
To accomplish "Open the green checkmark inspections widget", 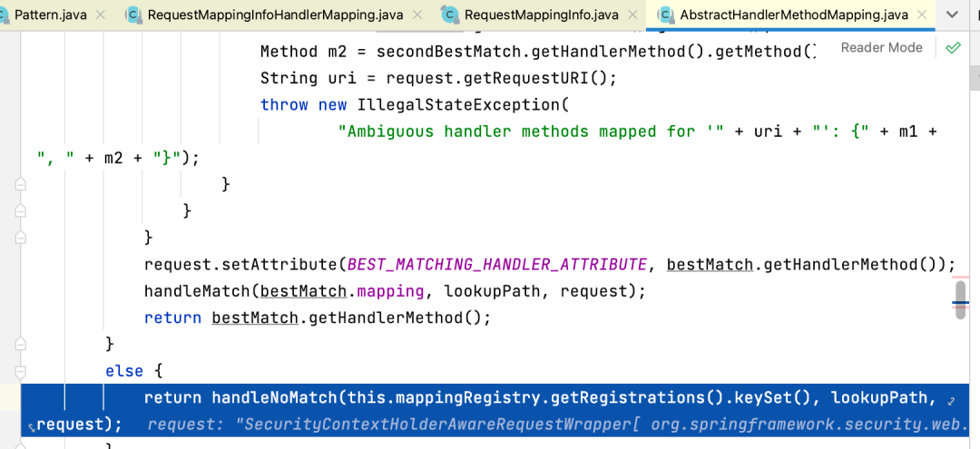I will coord(953,47).
